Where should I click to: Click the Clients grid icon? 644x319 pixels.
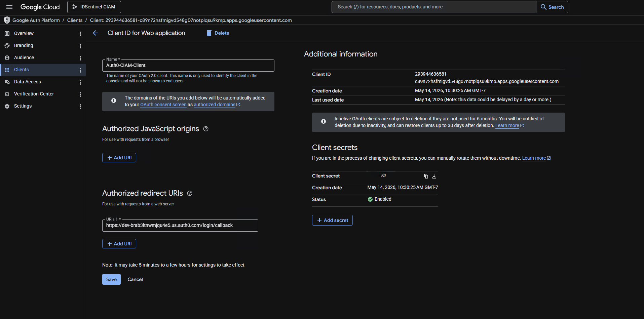[x=7, y=70]
